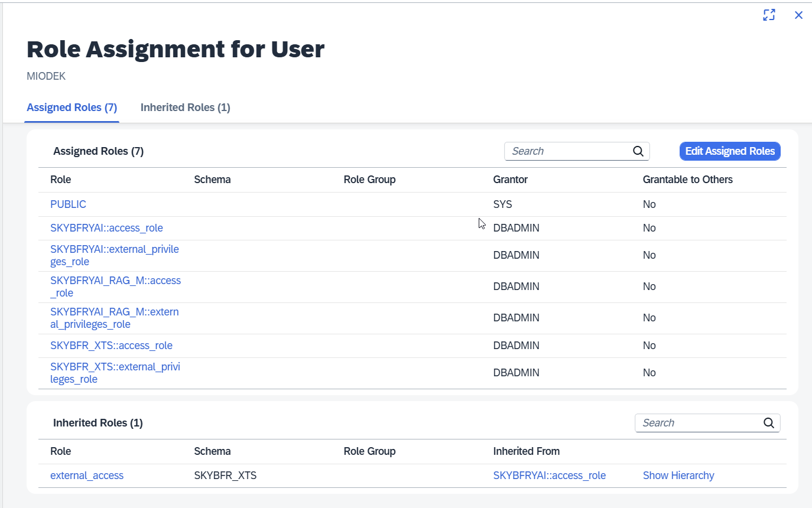
Task: Open SKYBFR_XTS::access_role link
Action: 111,346
